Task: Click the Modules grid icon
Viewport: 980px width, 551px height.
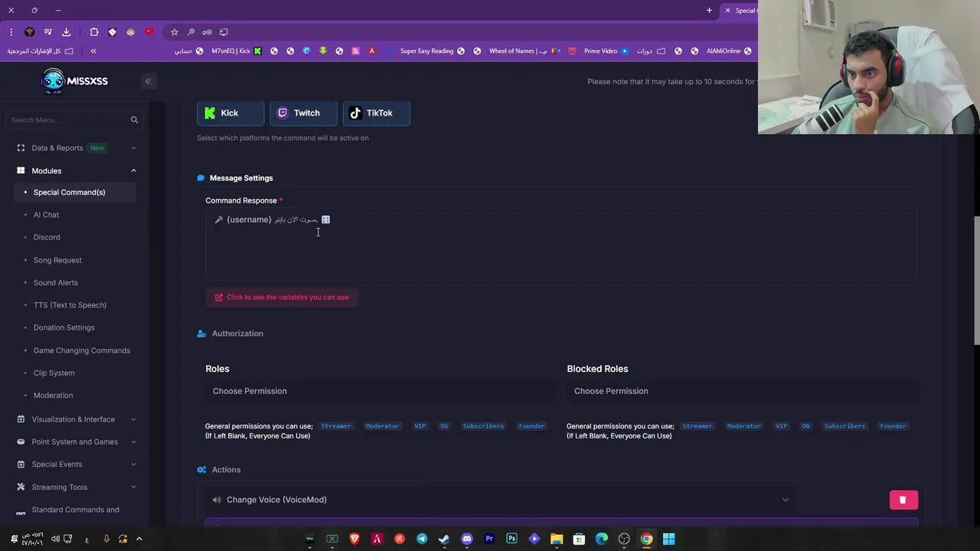Action: coord(21,171)
